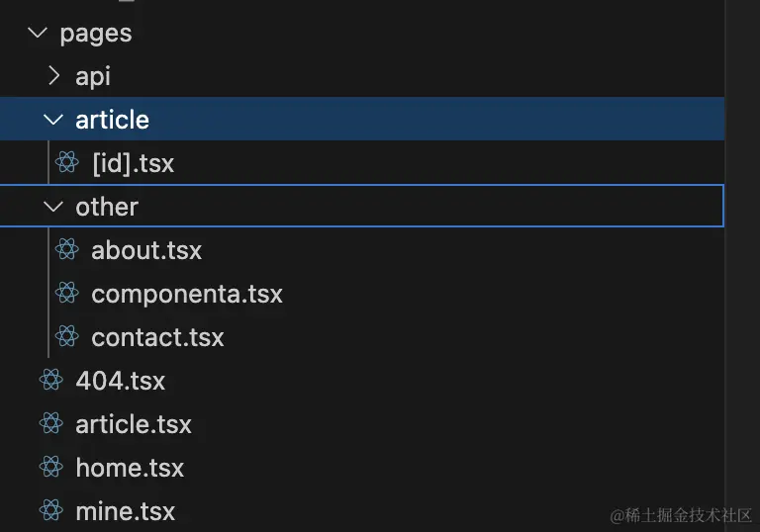Screen dimensions: 760x532
Task: Open the mine.tsx file
Action: coord(125,511)
